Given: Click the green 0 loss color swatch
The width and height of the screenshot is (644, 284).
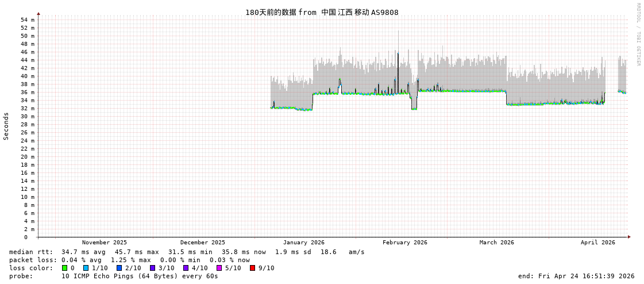Looking at the screenshot, I should coord(64,268).
